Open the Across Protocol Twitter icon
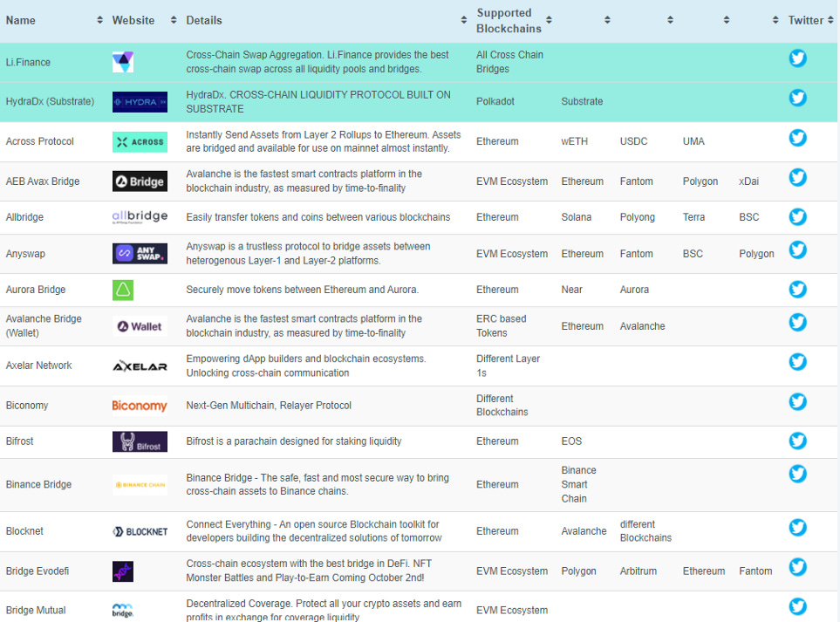The height and width of the screenshot is (622, 840). coord(797,138)
